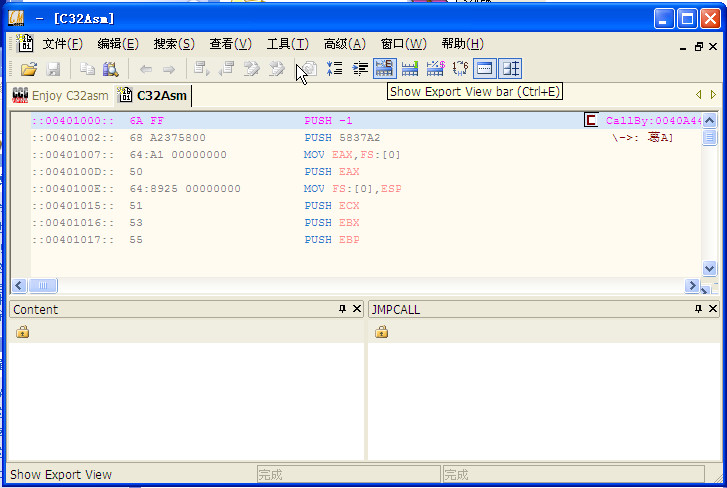Screen dimensions: 727x488
Task: Select row 00401015 PUSH ECX
Action: tap(366, 206)
